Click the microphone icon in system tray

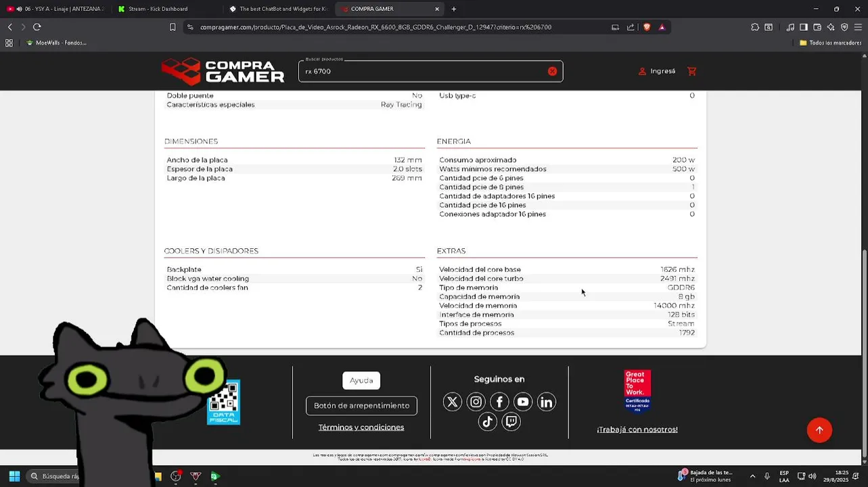[767, 476]
